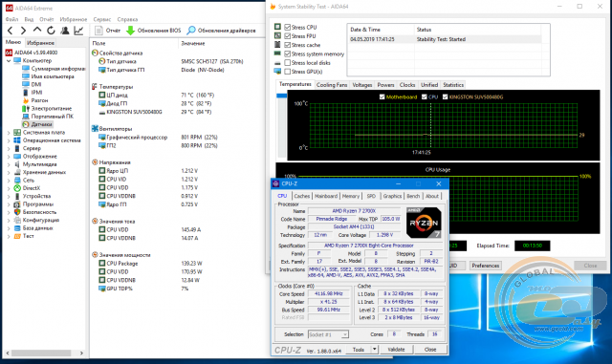612x364 pixels.
Task: Click the Значение column header
Action: pos(222,43)
